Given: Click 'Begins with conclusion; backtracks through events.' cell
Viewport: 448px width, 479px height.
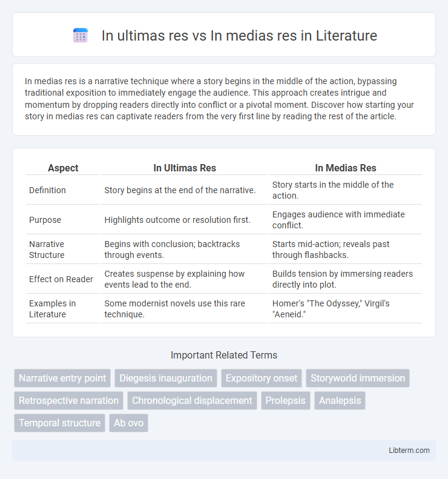Looking at the screenshot, I should [185, 249].
